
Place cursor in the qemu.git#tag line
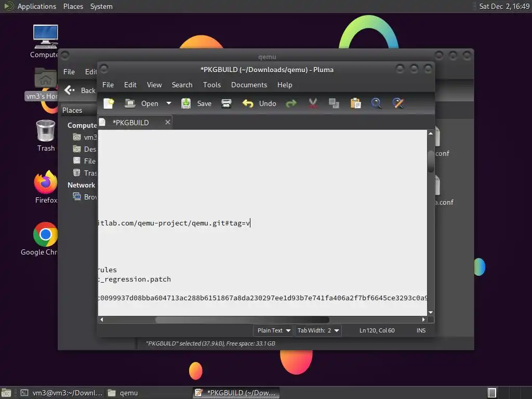(174, 223)
